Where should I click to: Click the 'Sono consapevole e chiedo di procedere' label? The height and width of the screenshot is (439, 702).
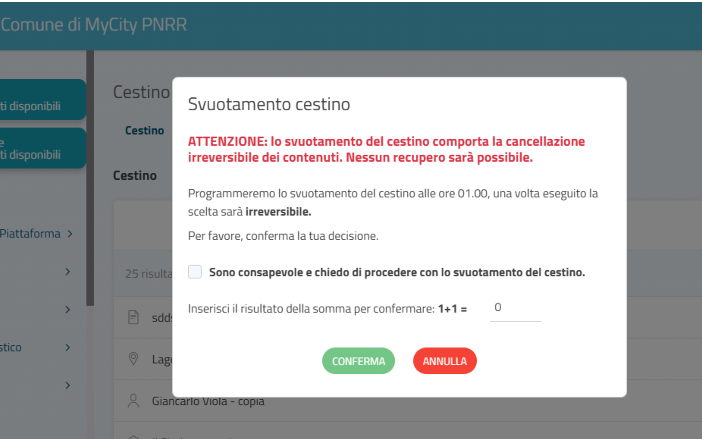pyautogui.click(x=397, y=272)
